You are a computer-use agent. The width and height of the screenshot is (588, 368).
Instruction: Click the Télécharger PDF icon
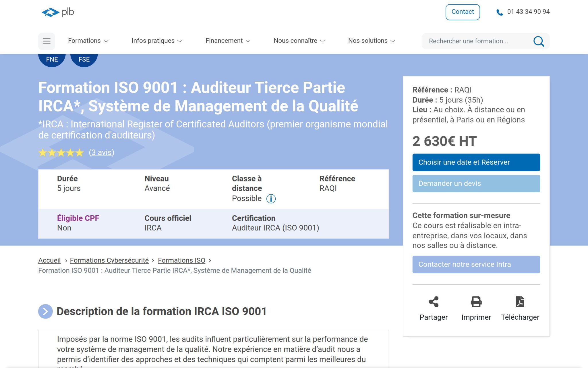(x=520, y=302)
